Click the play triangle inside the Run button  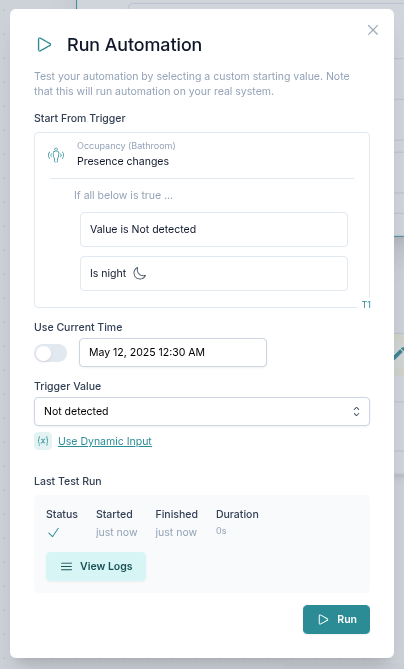click(323, 620)
